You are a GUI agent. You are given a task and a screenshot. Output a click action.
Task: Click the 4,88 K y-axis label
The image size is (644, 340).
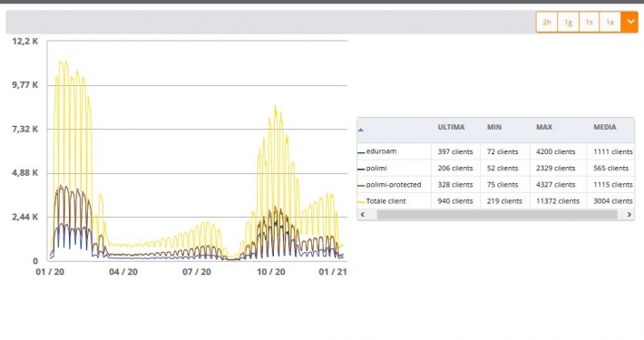(x=24, y=172)
